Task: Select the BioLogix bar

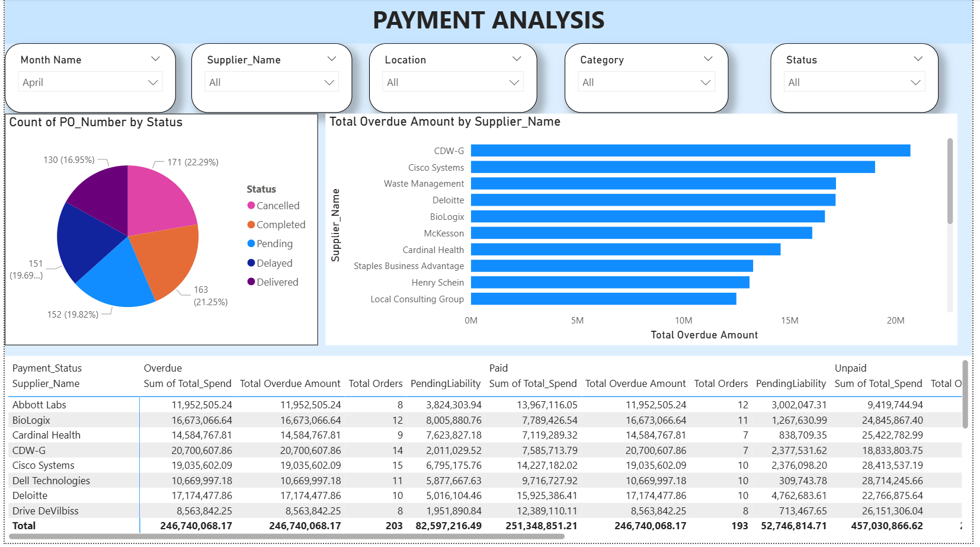Action: (648, 216)
